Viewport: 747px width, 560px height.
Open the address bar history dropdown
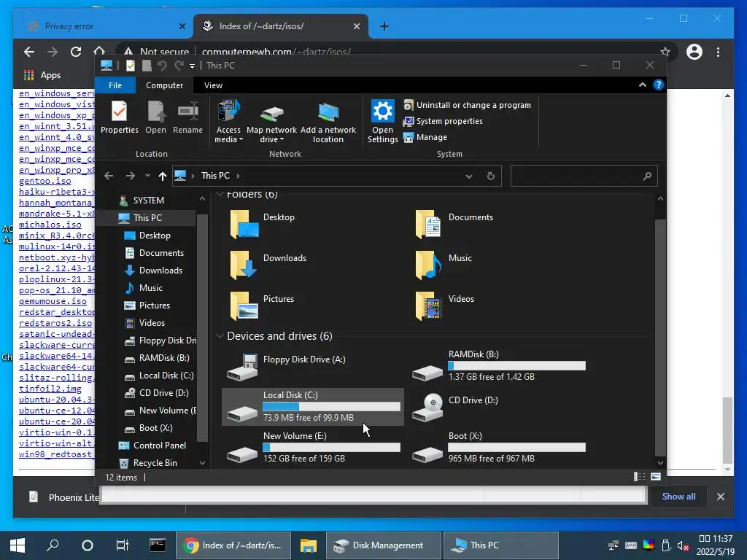(469, 176)
